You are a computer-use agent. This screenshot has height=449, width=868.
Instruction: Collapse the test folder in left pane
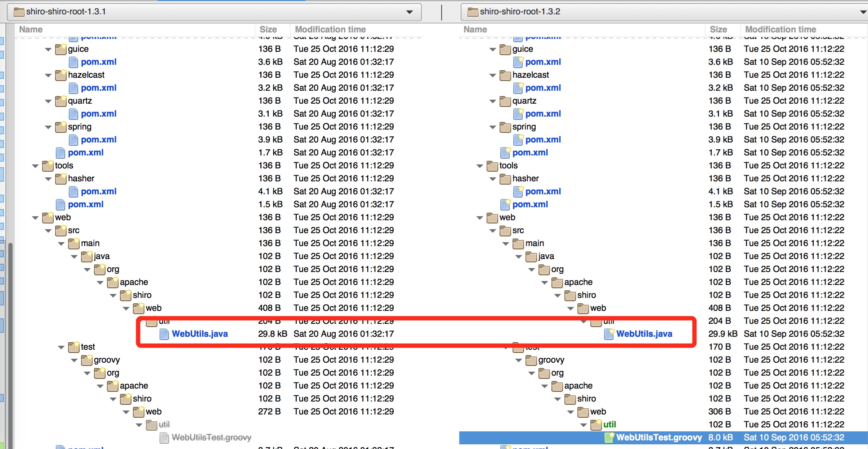click(61, 347)
